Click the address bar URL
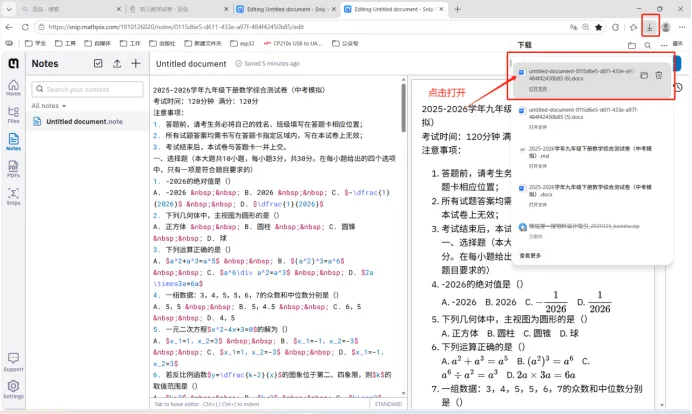 pos(176,27)
